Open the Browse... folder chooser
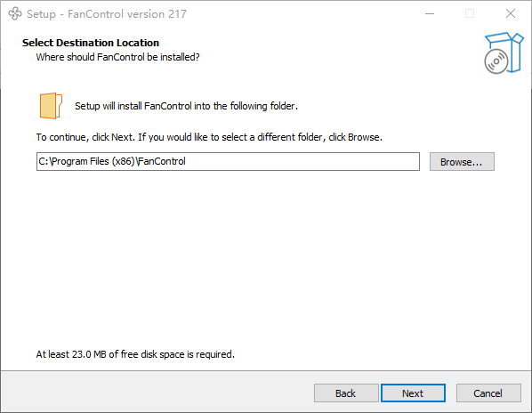 (462, 161)
